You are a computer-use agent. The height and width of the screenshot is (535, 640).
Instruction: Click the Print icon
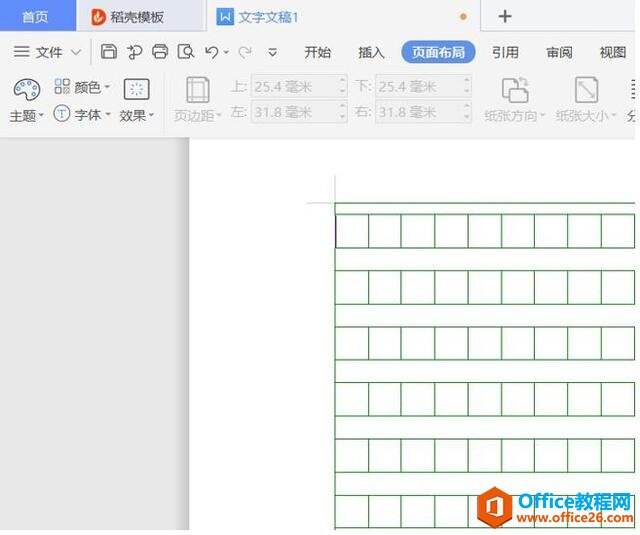click(x=160, y=52)
